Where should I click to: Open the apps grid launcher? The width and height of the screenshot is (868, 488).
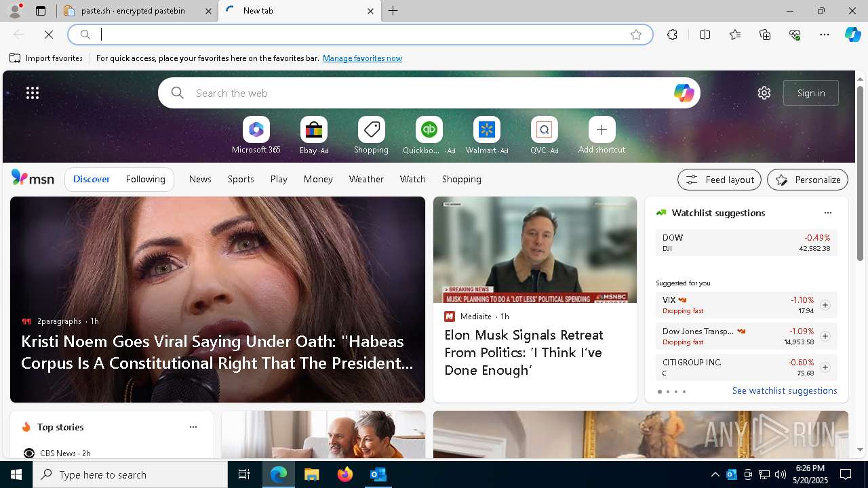33,93
